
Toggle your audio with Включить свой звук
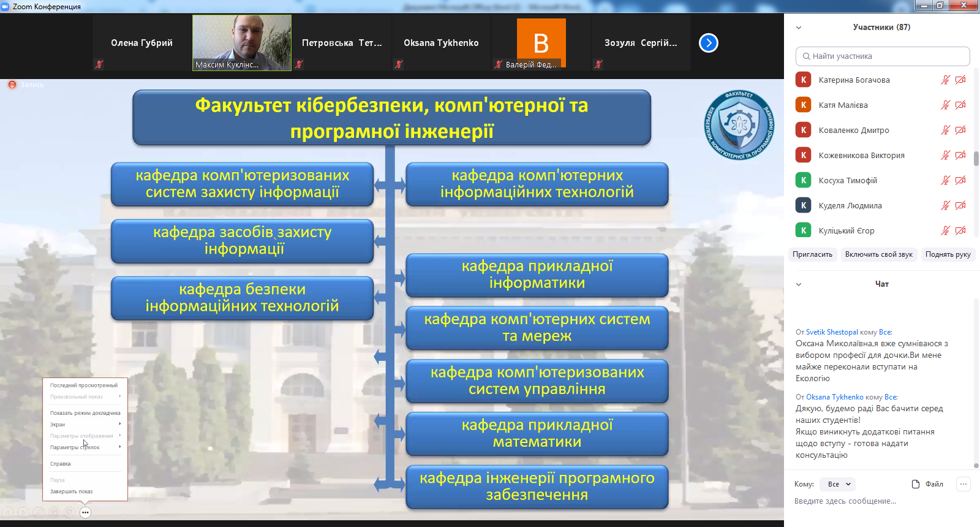click(x=878, y=254)
